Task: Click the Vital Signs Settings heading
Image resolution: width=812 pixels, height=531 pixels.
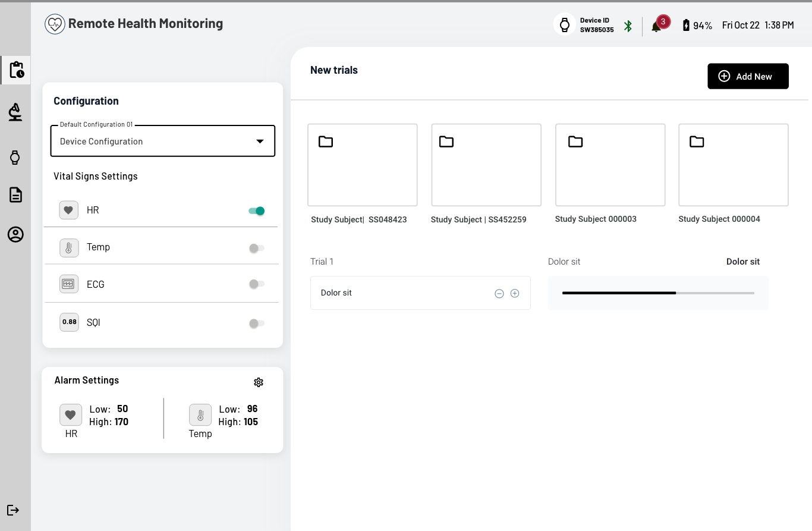Action: (x=96, y=176)
